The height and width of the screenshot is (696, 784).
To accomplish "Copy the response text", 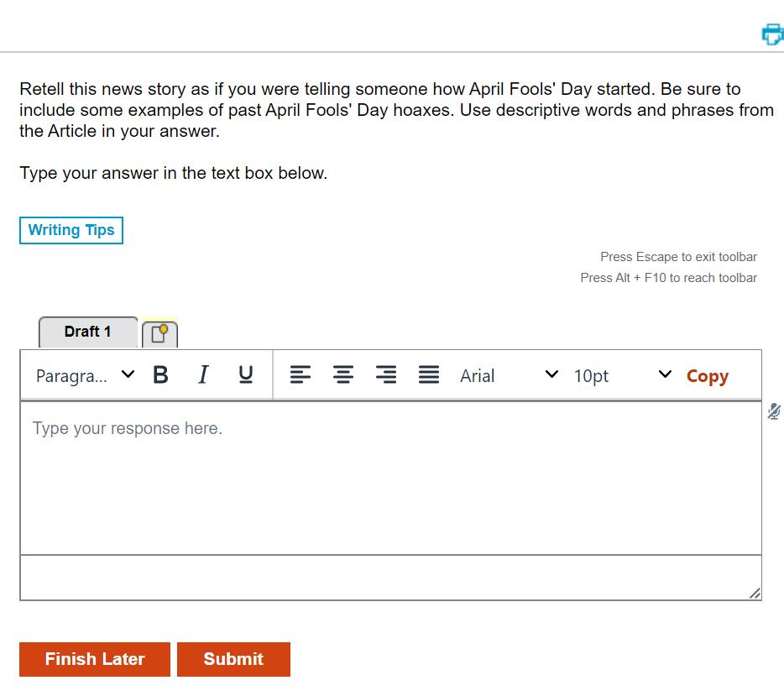I will tap(707, 376).
